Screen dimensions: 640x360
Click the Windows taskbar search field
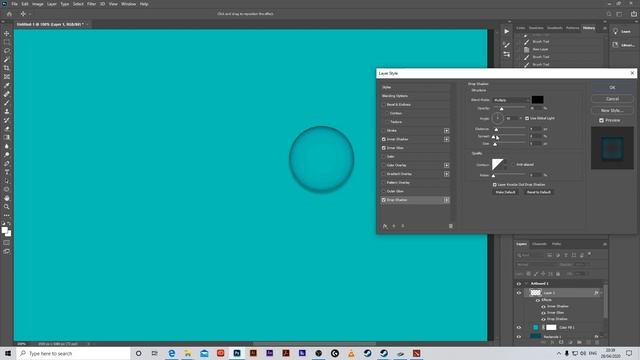click(x=74, y=353)
